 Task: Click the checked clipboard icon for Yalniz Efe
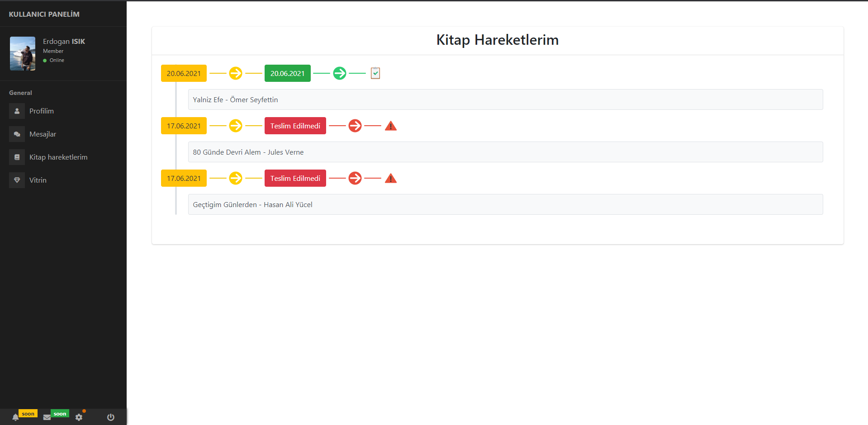(x=375, y=73)
